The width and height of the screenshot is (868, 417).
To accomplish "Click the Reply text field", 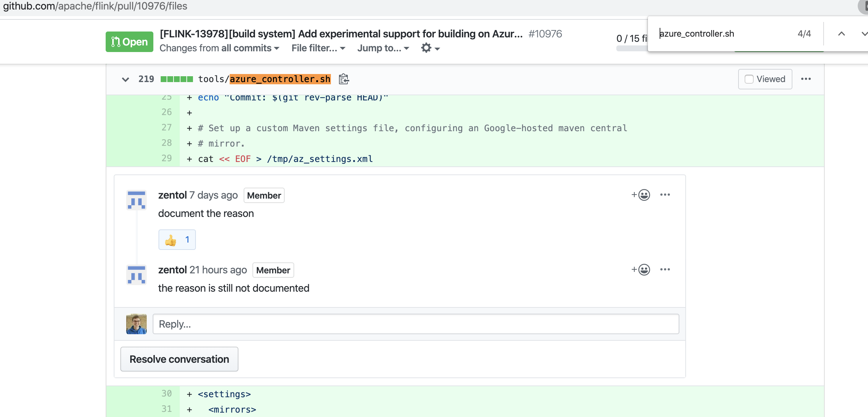I will 416,324.
